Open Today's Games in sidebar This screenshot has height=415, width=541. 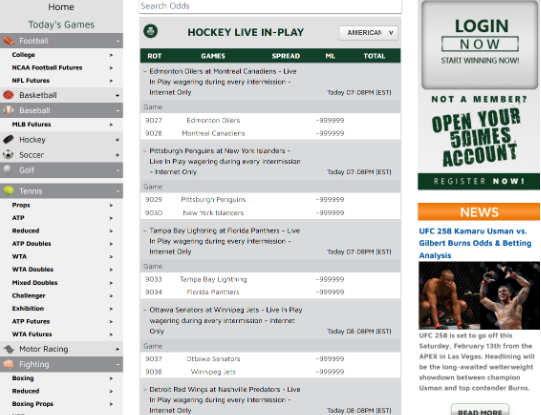61,24
